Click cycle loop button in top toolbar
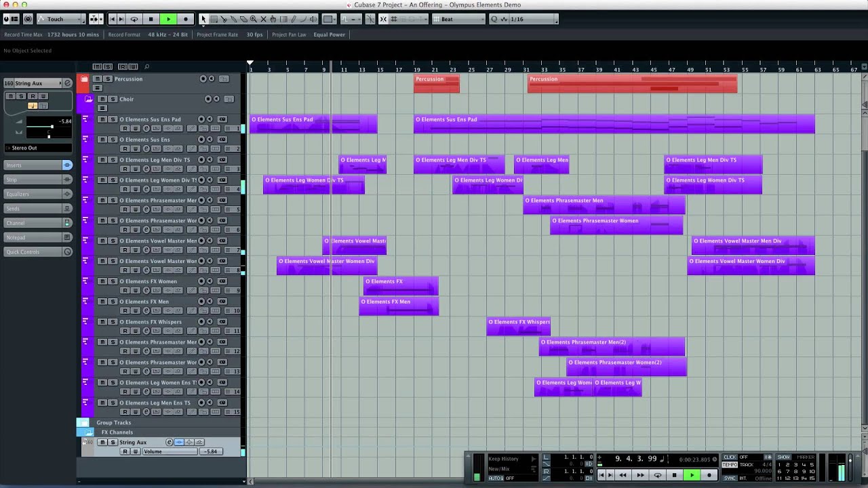 point(134,19)
